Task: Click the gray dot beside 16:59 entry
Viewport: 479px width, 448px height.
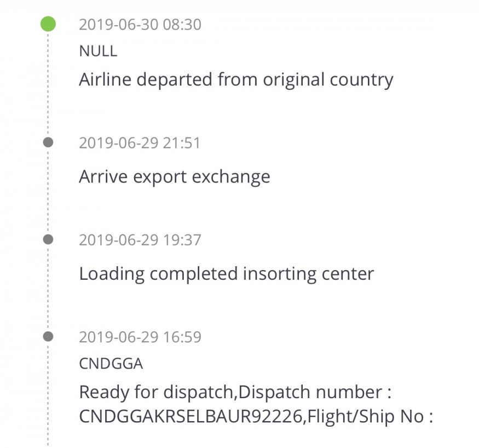Action: pos(48,336)
